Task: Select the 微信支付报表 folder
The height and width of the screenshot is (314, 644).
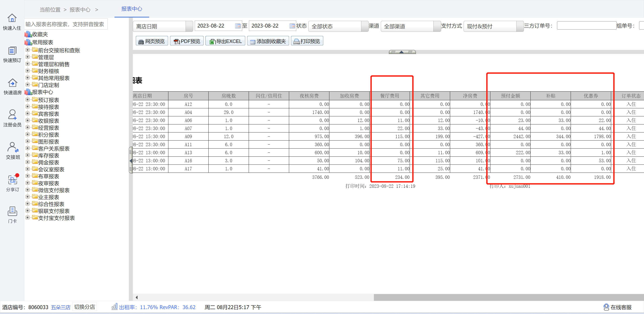Action: click(54, 190)
